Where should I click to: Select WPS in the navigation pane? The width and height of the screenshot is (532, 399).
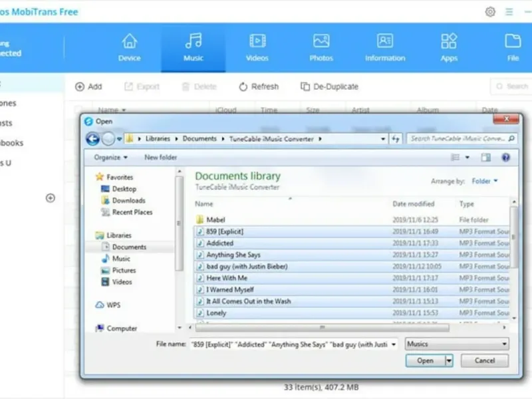tap(108, 305)
